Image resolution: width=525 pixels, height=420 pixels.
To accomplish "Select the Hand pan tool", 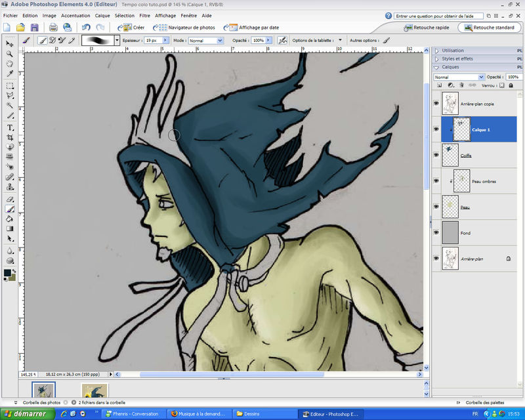I will tap(10, 64).
